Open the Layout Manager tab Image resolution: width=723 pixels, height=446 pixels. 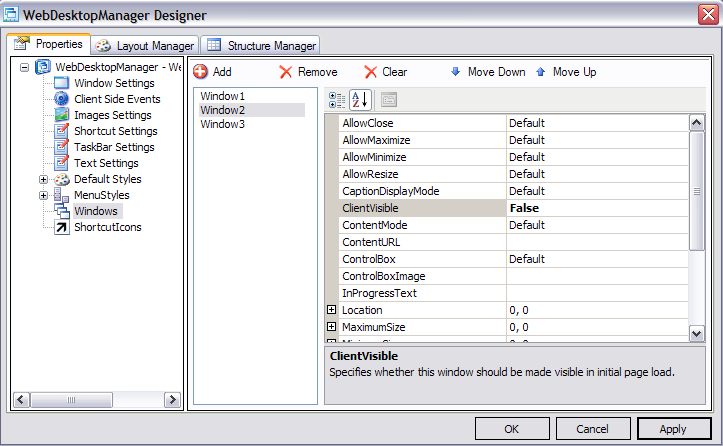point(145,46)
